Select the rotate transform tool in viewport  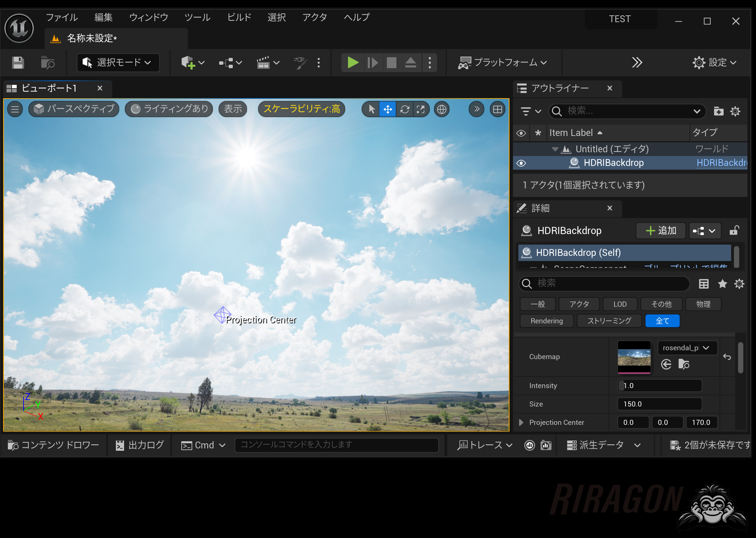pos(405,109)
